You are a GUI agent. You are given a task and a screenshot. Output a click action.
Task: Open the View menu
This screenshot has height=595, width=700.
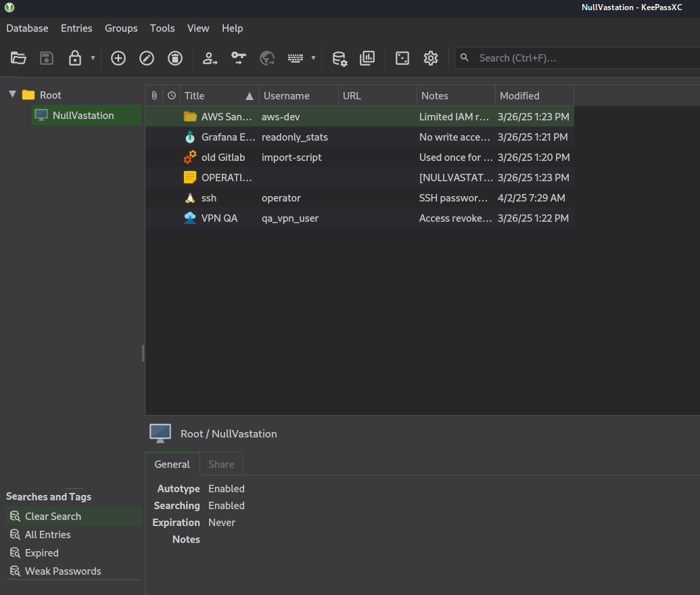198,28
